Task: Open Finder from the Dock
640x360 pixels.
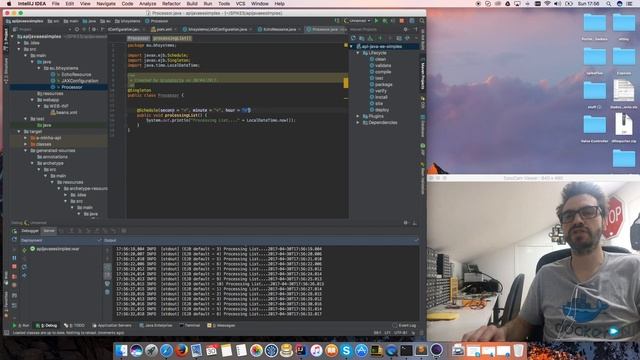Action: click(121, 350)
